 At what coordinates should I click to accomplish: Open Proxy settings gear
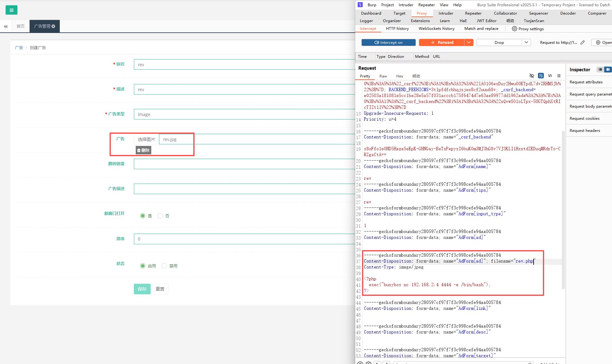(515, 29)
